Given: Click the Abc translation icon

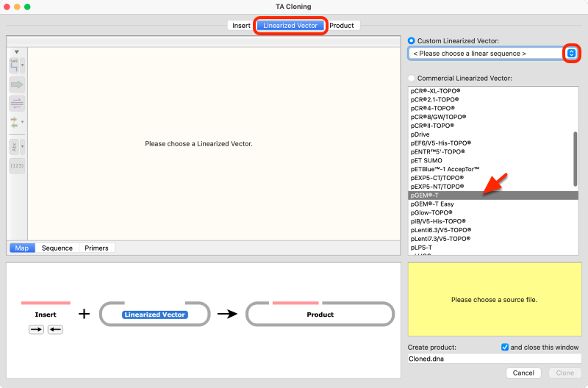Looking at the screenshot, I should click(x=14, y=146).
